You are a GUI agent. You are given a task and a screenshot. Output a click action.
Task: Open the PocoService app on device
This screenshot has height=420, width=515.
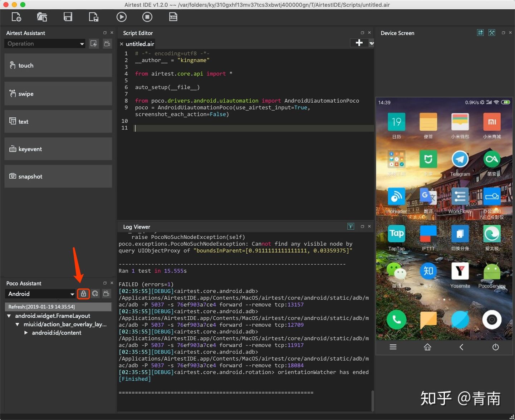click(x=492, y=272)
